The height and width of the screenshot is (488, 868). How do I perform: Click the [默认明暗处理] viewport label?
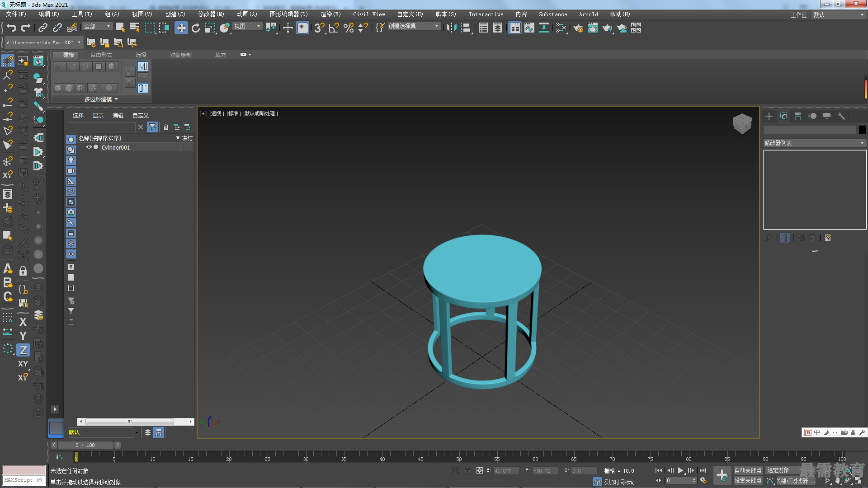click(x=260, y=113)
